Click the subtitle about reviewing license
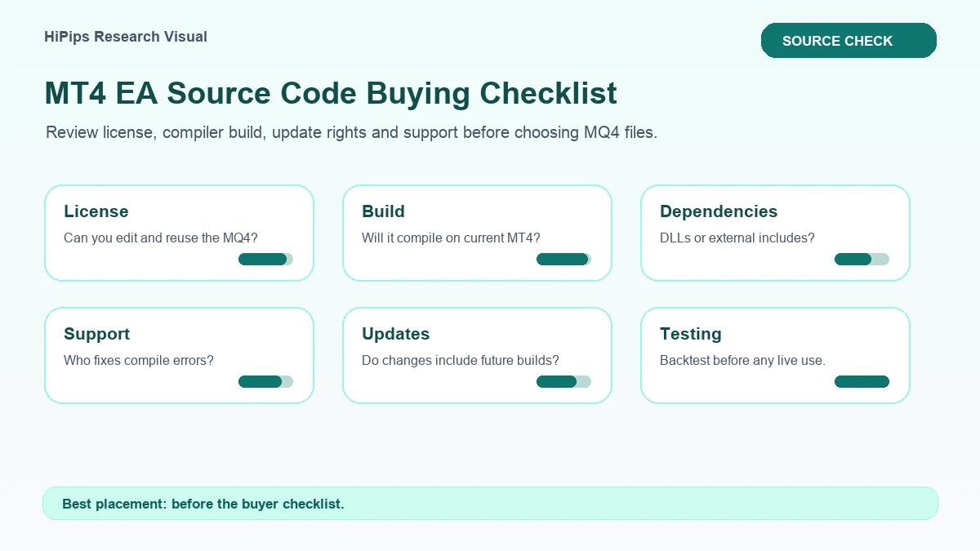Screen dimensions: 980x551 click(x=351, y=132)
